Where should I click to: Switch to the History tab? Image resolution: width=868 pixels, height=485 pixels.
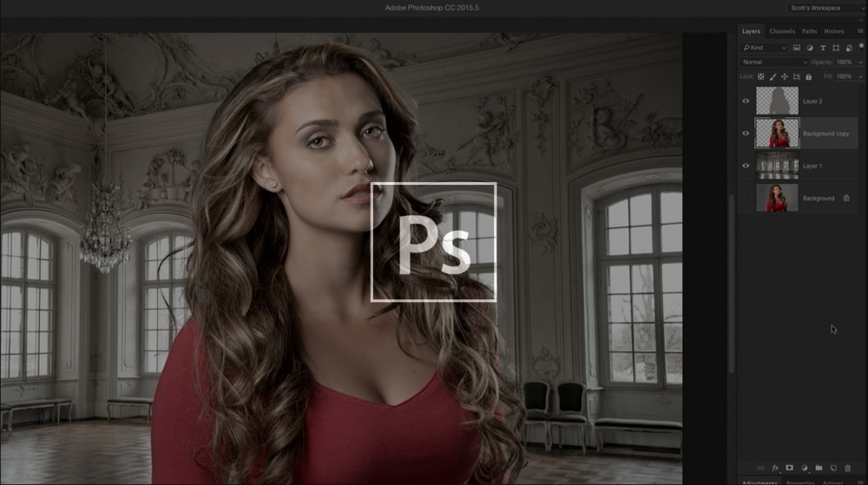tap(834, 31)
